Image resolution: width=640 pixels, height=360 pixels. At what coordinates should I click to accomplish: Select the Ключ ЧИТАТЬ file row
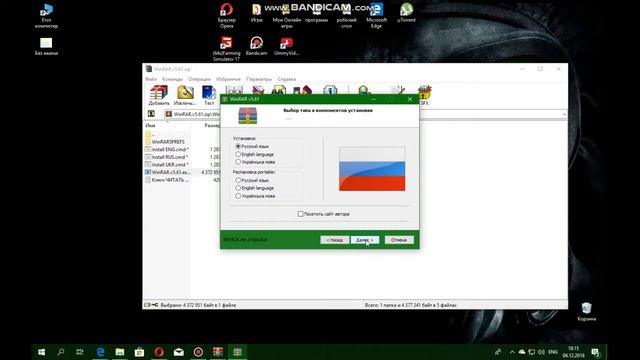tap(167, 180)
